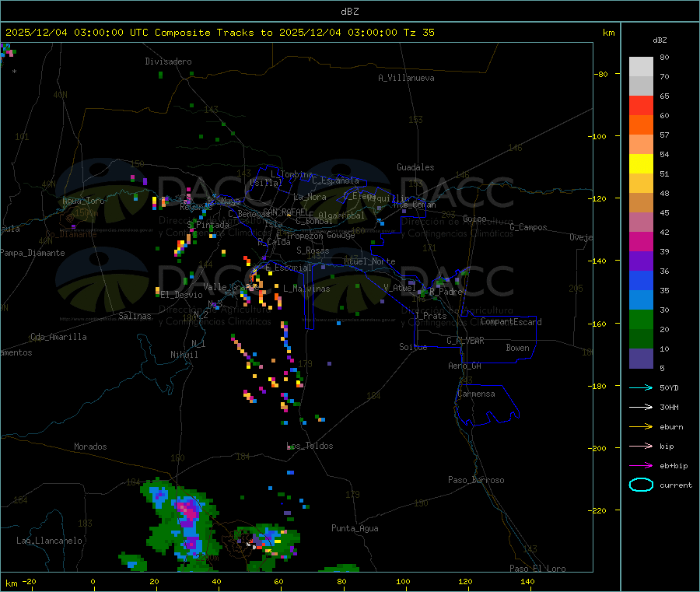Click the Aero_GA map label
This screenshot has width=700, height=592.
pos(465,366)
